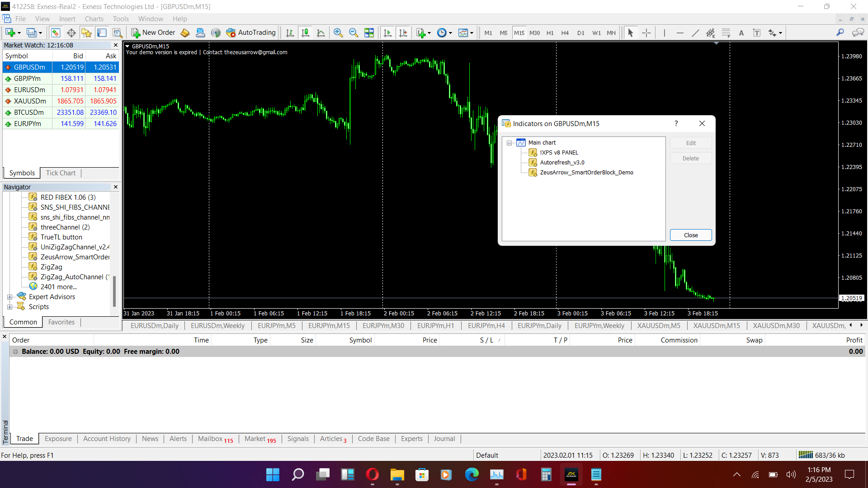868x488 pixels.
Task: Select the Crosshair cursor tool
Action: pyautogui.click(x=646, y=33)
